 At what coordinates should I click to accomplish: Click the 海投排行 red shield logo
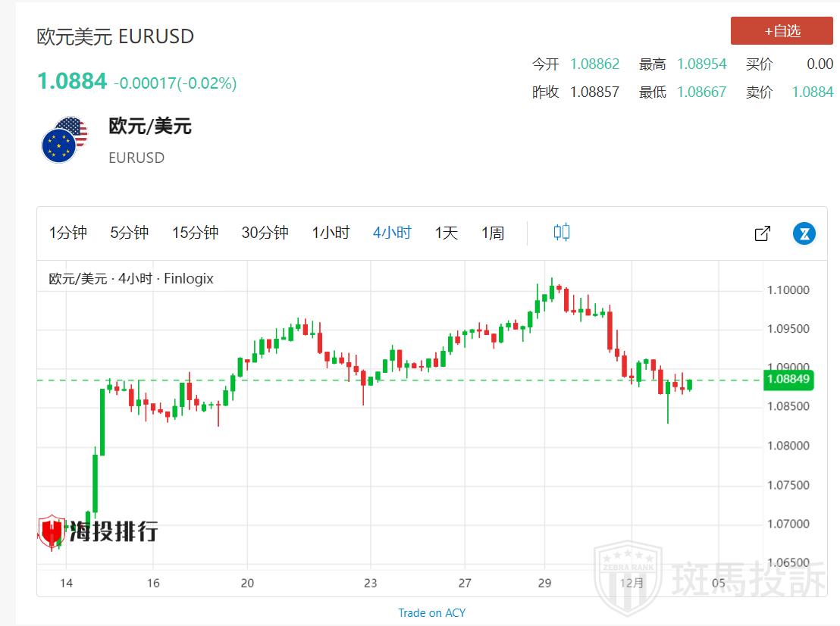(x=52, y=531)
